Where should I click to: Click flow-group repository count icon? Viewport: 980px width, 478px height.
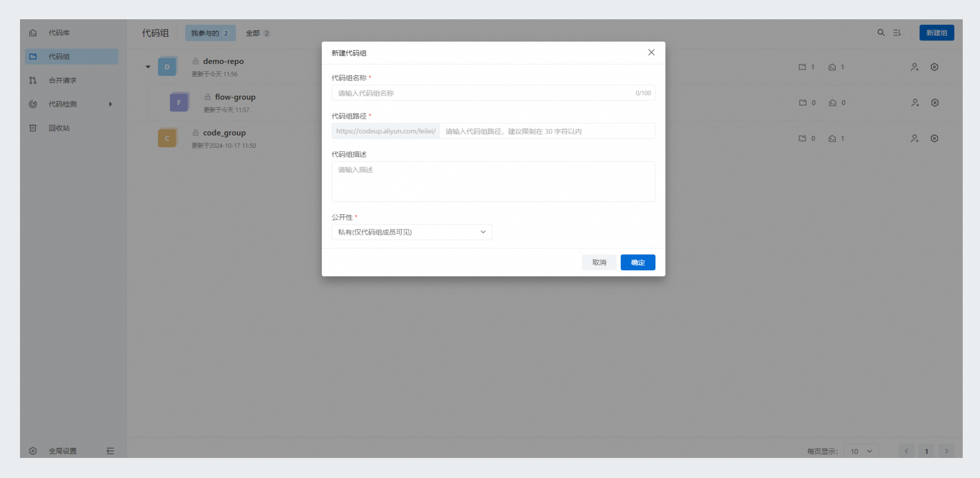tap(833, 103)
